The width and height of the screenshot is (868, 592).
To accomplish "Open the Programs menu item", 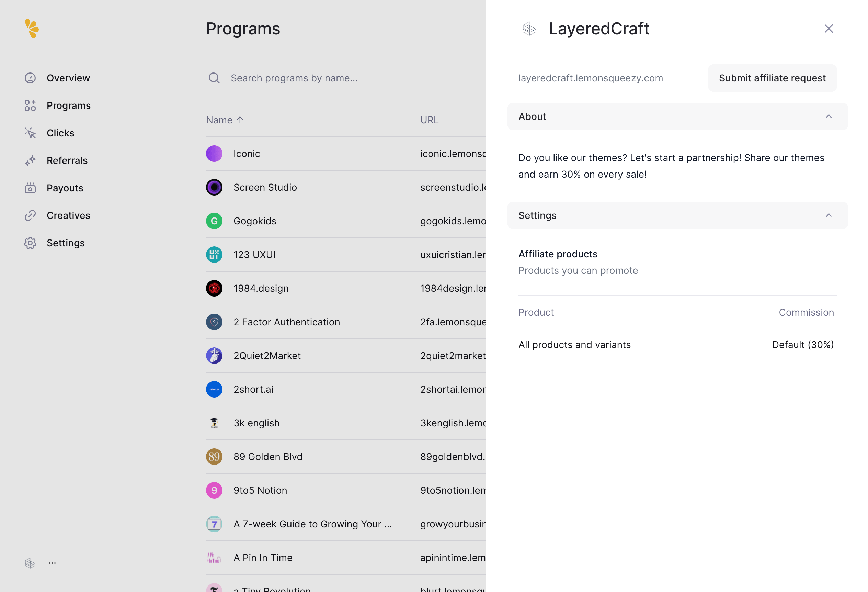I will (x=68, y=106).
